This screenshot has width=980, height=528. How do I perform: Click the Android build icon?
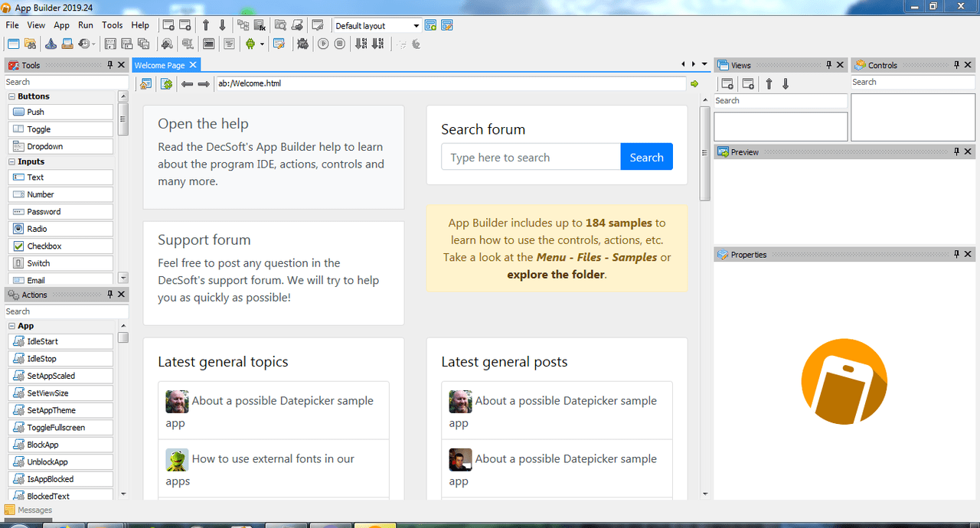pyautogui.click(x=250, y=44)
